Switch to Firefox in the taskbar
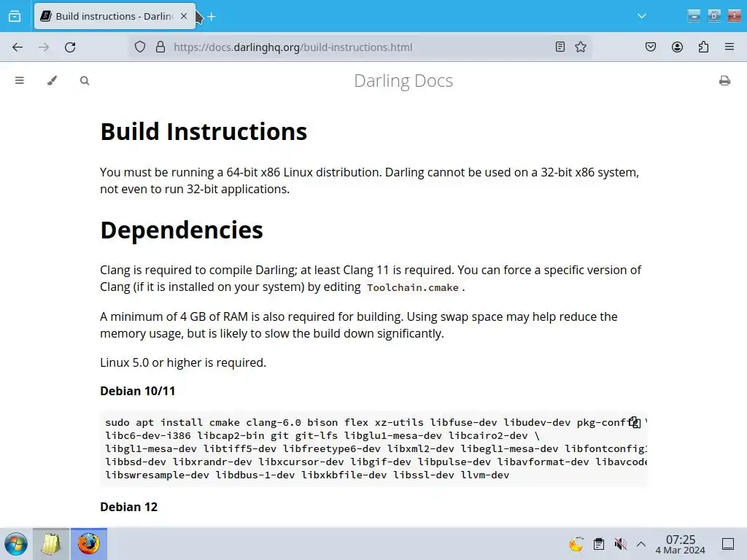Viewport: 747px width, 560px height. point(88,544)
